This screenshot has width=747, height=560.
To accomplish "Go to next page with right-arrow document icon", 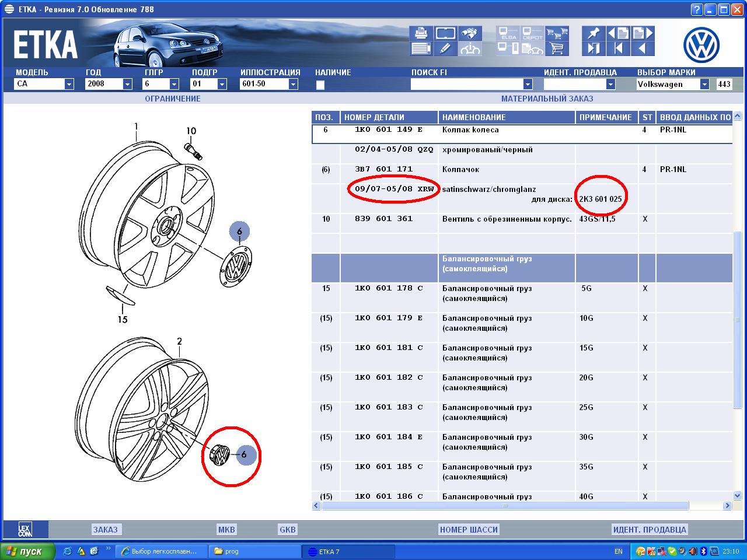I will pos(643,33).
